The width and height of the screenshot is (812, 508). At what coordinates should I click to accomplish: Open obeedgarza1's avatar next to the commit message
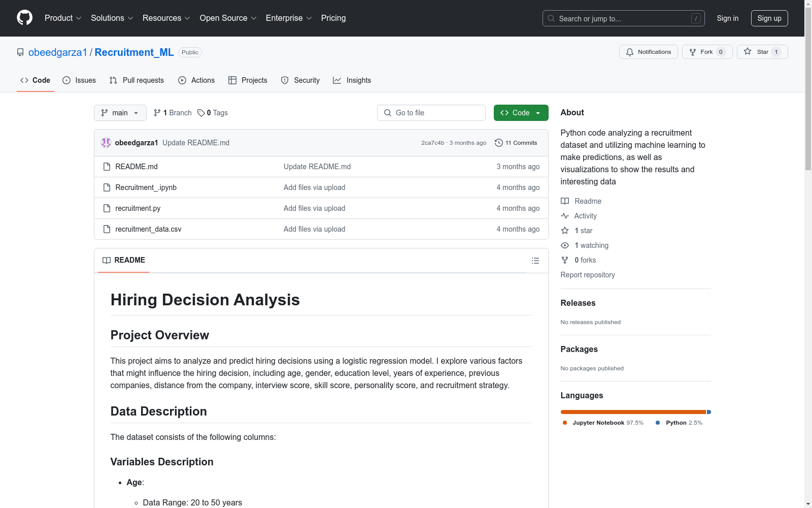tap(106, 143)
